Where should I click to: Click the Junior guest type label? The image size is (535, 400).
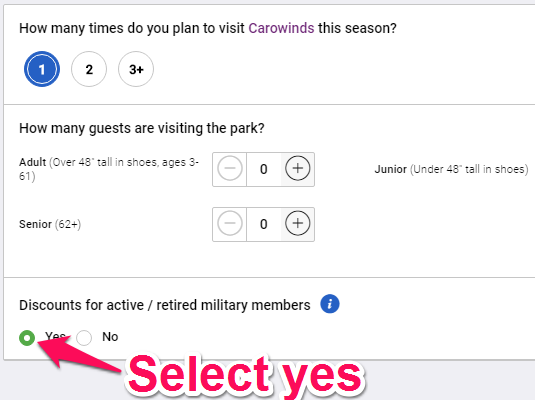coord(451,169)
